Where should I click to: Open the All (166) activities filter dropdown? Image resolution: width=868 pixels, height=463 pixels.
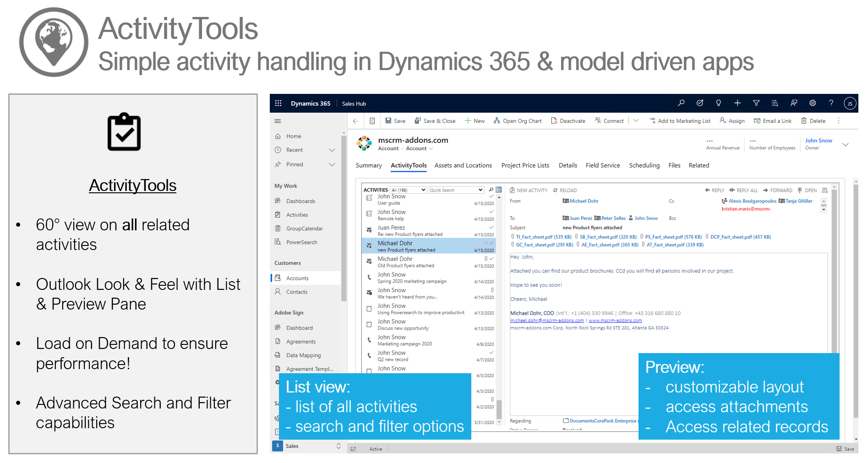(x=409, y=190)
